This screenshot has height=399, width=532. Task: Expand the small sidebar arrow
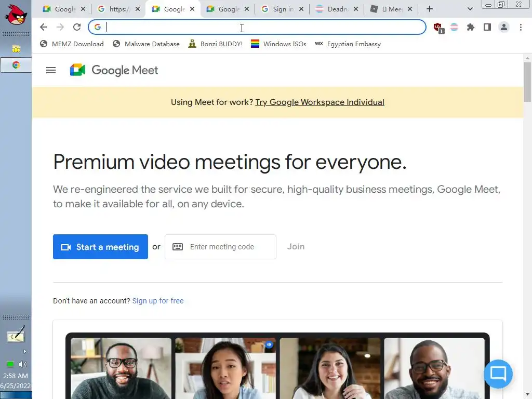[24, 352]
